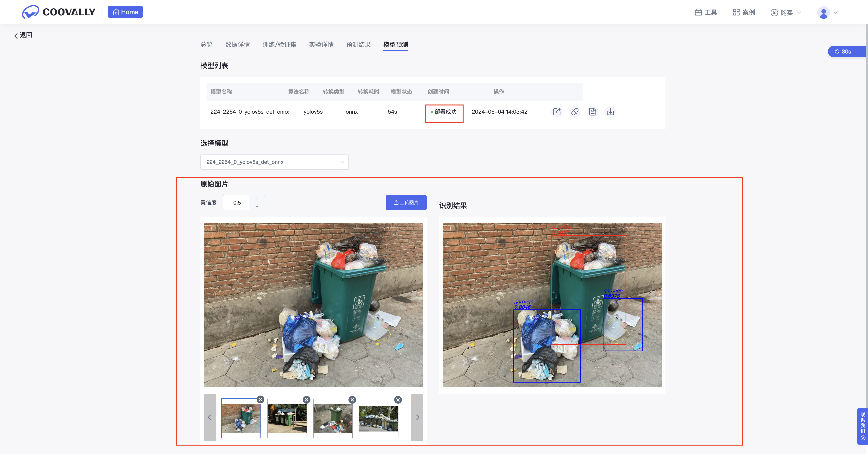The image size is (868, 457).
Task: Increase the 置信度 confidence value
Action: (257, 199)
